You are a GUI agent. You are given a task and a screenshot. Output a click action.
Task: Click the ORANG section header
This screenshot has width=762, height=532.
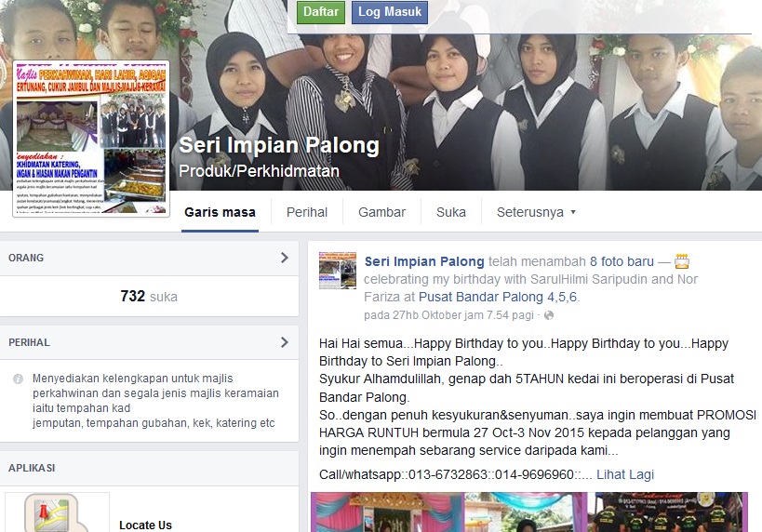(x=149, y=258)
